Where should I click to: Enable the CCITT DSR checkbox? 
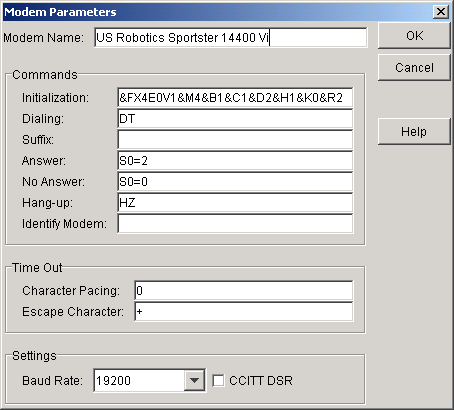(218, 380)
